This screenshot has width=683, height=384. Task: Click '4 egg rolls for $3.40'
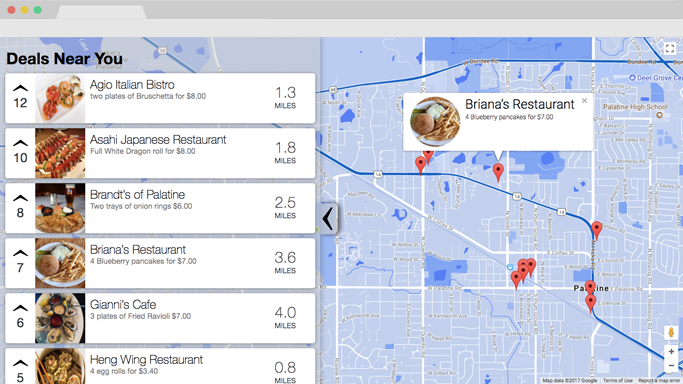tap(124, 371)
